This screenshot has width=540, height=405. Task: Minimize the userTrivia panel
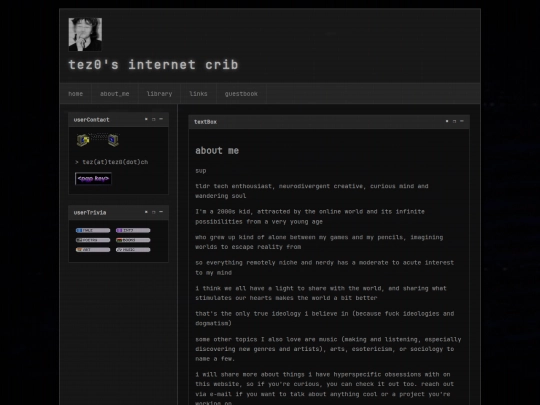(161, 212)
